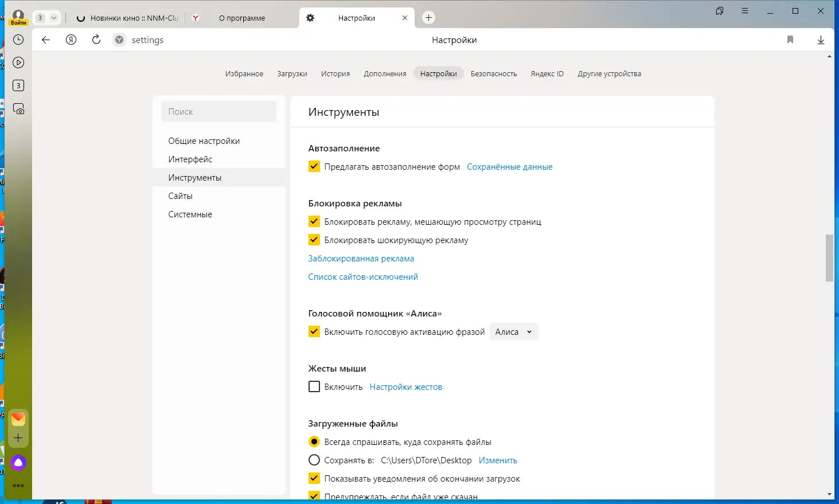Expand the tab group dropdown arrow
This screenshot has height=504, width=839.
pyautogui.click(x=54, y=18)
